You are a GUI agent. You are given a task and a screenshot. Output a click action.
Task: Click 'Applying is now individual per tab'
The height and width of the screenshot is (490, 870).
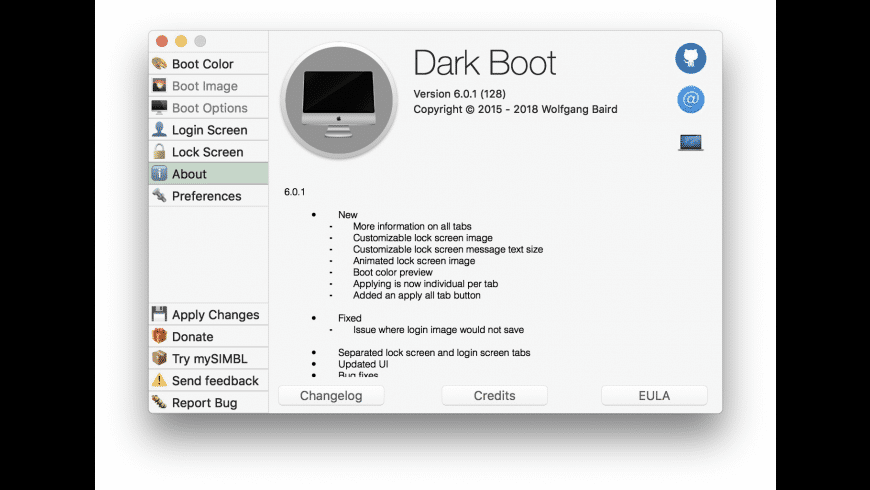[x=426, y=284]
